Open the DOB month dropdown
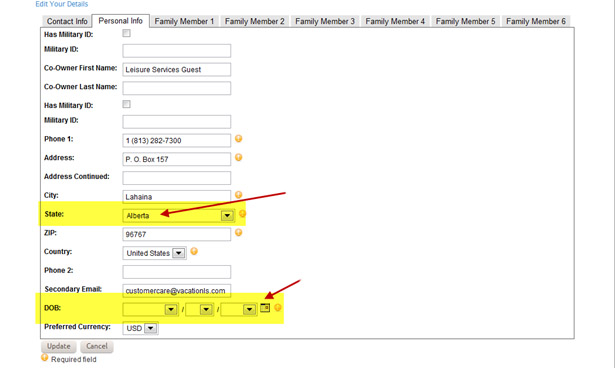 click(151, 310)
